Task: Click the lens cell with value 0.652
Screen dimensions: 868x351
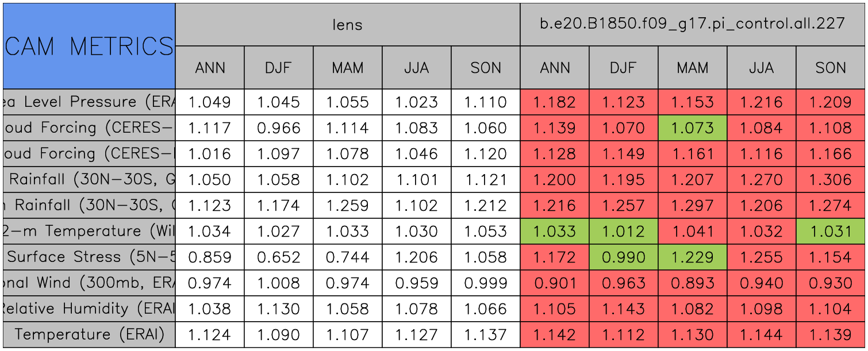Action: [x=279, y=257]
